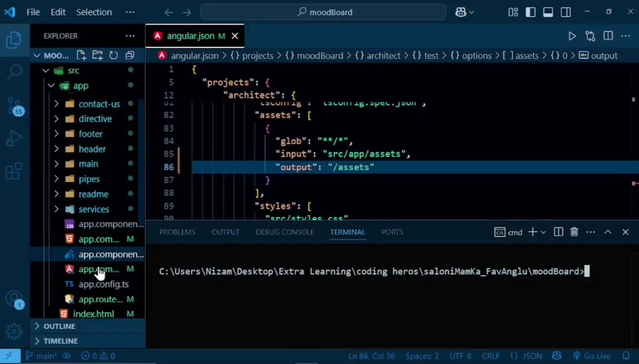Toggle the secondary side bar
The width and height of the screenshot is (639, 364).
point(566,12)
